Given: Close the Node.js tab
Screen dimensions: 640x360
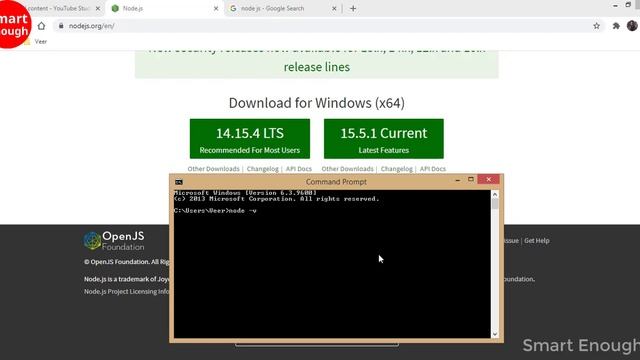Looking at the screenshot, I should (x=216, y=8).
